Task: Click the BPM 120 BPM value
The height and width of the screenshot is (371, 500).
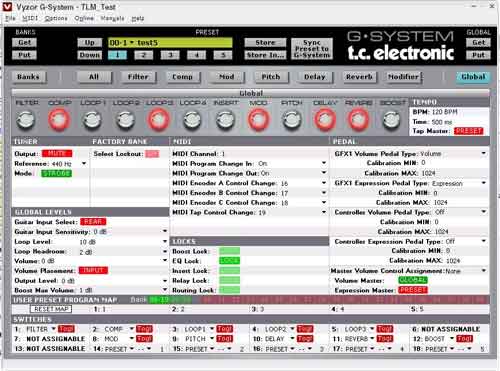Action: (445, 112)
